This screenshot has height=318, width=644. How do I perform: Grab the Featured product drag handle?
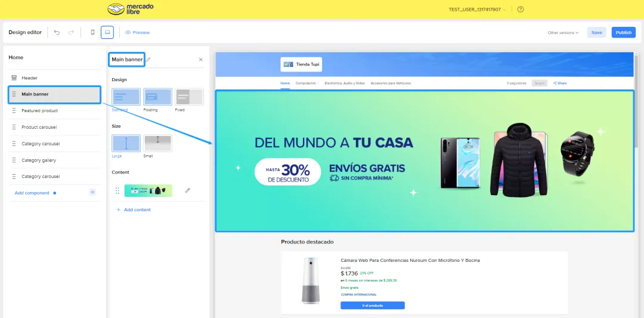click(x=14, y=110)
